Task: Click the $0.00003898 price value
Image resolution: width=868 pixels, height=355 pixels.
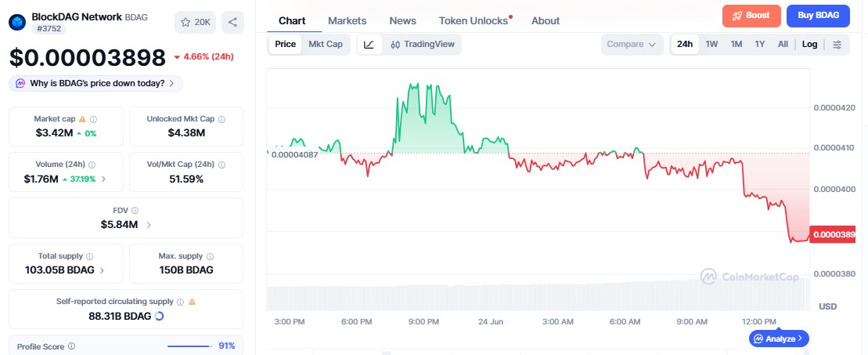Action: coord(88,58)
